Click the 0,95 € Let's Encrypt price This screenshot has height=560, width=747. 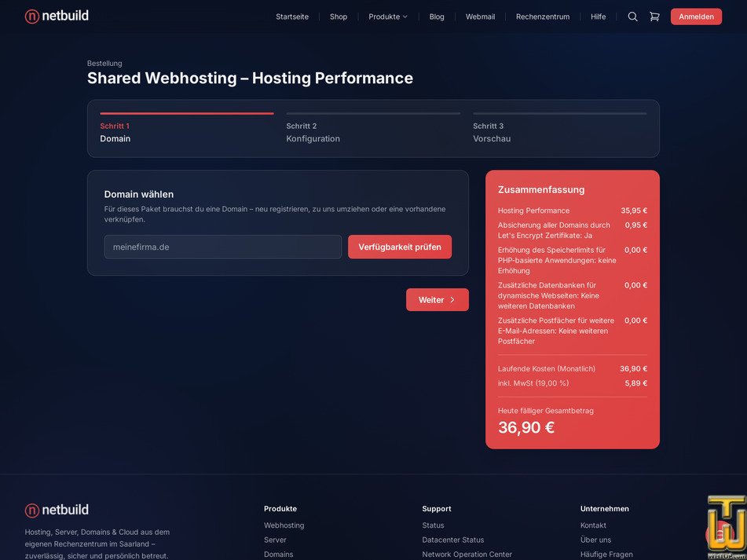coord(636,225)
